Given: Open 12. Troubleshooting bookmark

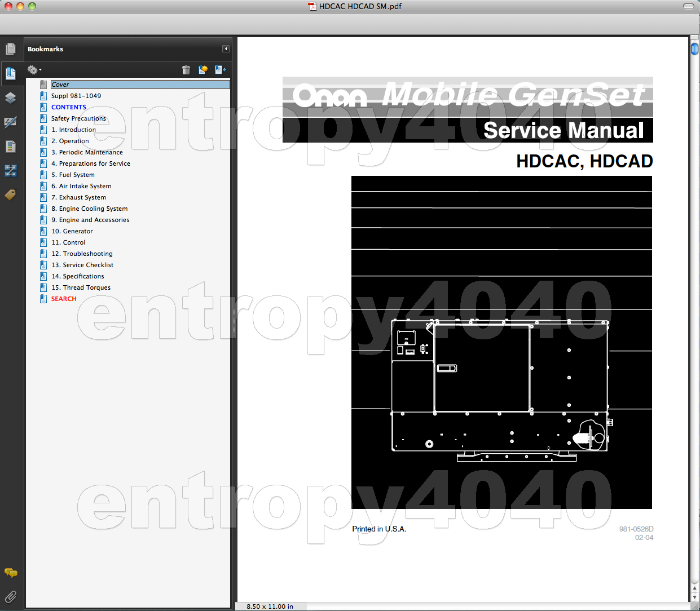Looking at the screenshot, I should (82, 254).
